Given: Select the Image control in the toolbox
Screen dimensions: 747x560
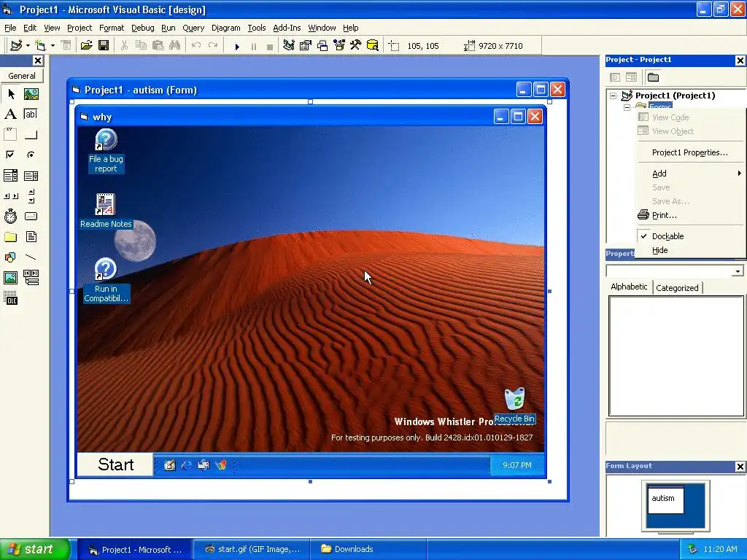Looking at the screenshot, I should [10, 277].
